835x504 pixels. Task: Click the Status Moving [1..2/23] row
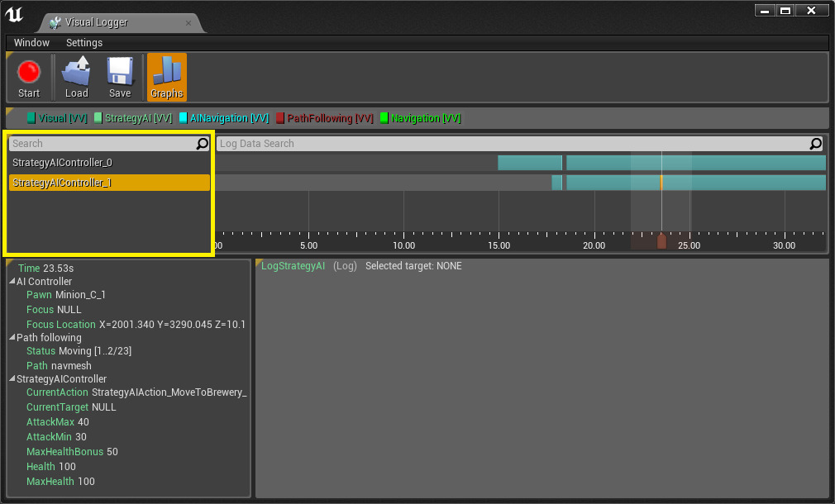pos(79,351)
